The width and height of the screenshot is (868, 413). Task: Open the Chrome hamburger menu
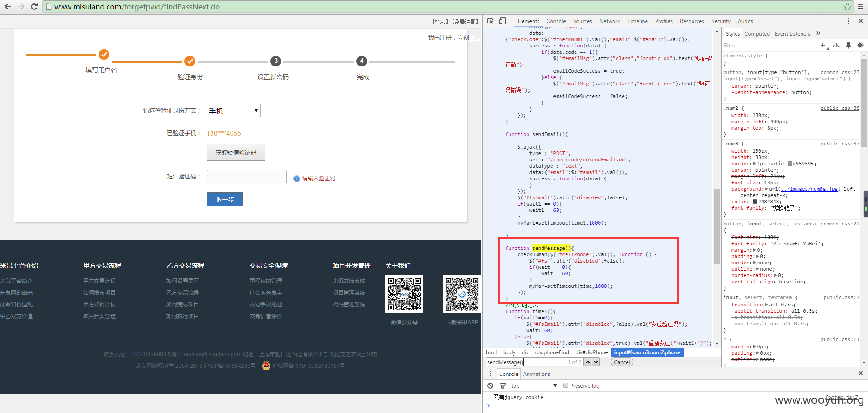tap(860, 7)
